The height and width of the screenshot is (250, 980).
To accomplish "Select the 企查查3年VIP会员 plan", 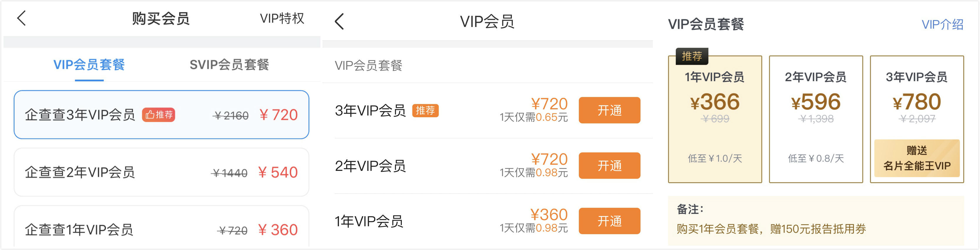I will (161, 115).
